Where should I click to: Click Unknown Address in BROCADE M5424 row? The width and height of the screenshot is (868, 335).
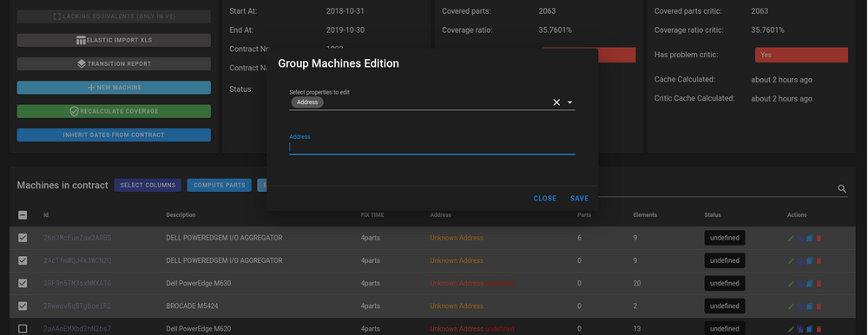point(457,306)
